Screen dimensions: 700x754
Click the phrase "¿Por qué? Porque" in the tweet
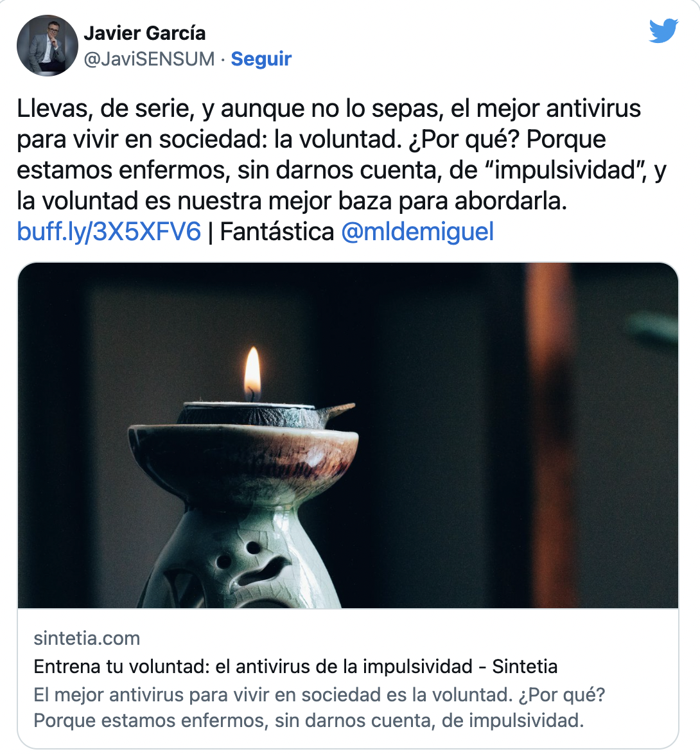click(507, 139)
